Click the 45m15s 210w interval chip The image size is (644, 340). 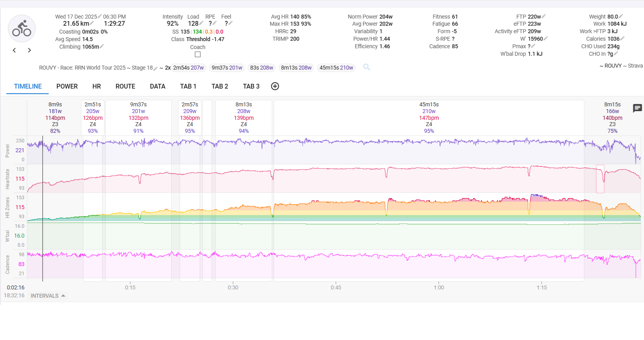click(x=336, y=68)
